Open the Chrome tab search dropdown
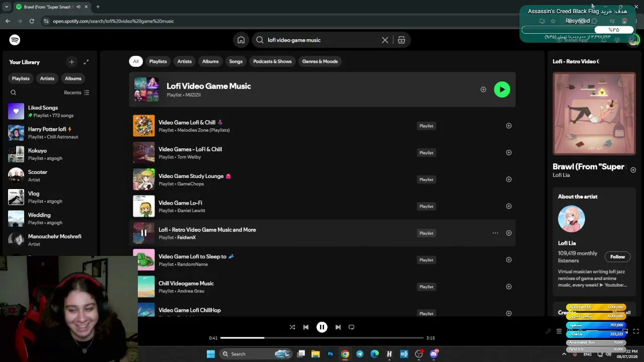644x362 pixels. 7,7
